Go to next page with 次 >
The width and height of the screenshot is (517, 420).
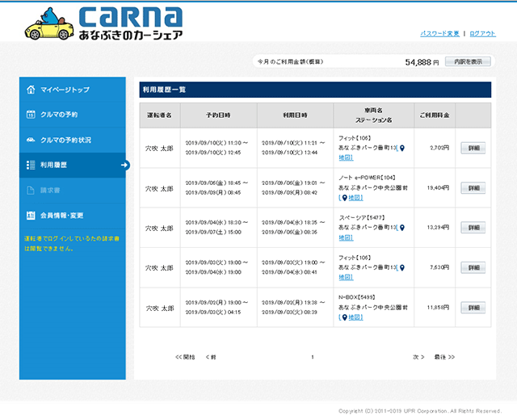point(418,356)
